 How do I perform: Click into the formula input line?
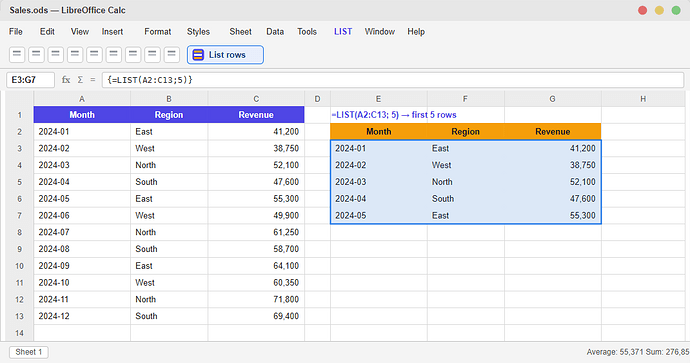pyautogui.click(x=393, y=80)
